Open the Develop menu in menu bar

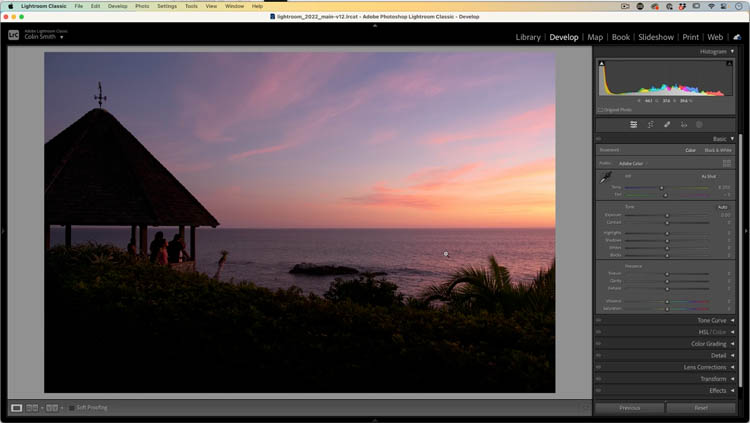(117, 6)
